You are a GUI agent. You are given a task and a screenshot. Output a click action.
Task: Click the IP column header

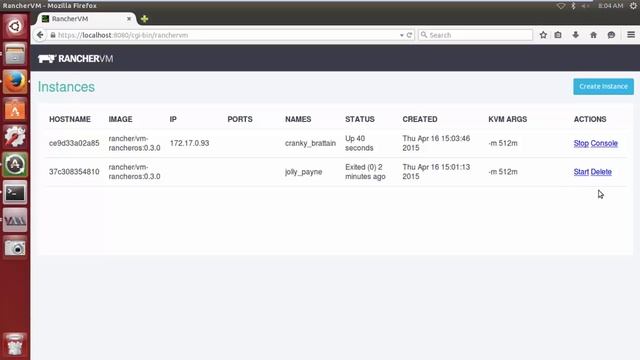[173, 119]
